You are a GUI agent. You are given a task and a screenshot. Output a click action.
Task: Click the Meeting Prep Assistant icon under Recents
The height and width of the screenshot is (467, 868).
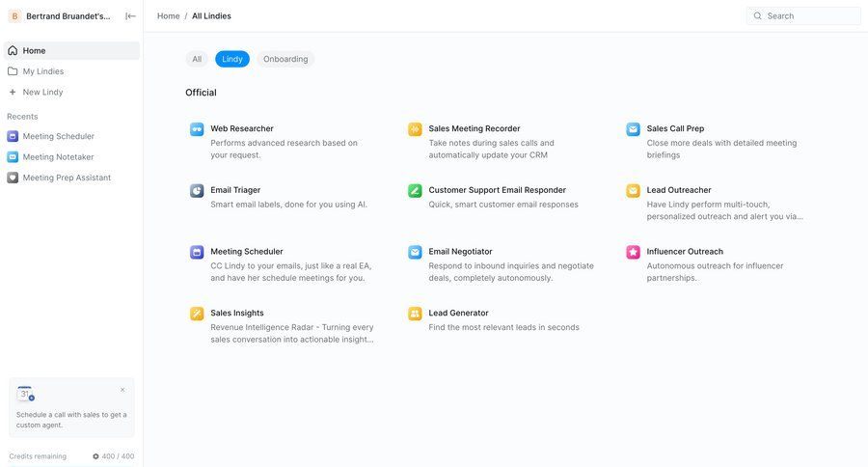click(x=13, y=178)
